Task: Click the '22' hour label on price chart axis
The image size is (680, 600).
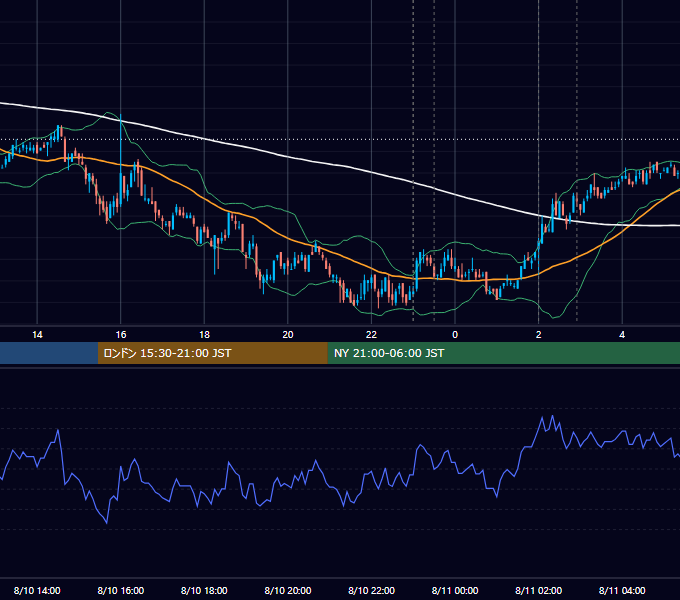Action: tap(371, 335)
